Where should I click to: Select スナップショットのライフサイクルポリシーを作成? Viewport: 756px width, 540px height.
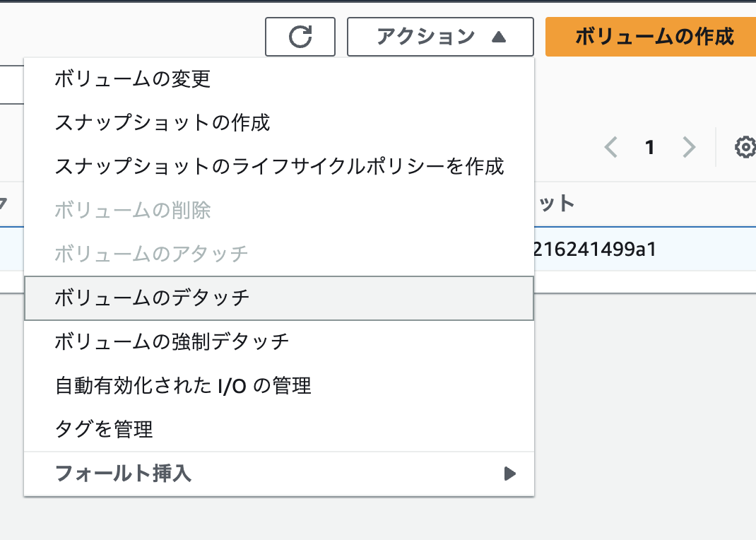[279, 167]
